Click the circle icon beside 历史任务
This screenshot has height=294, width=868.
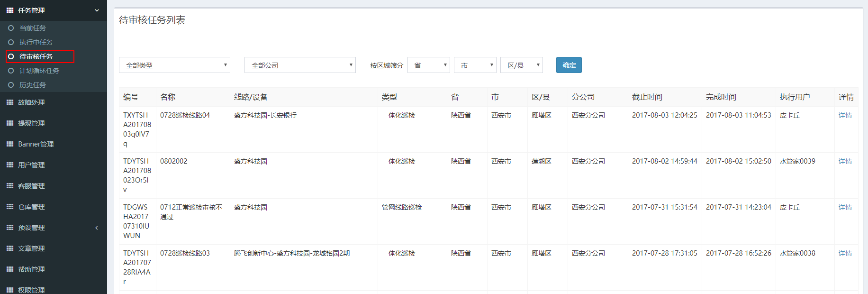pos(11,85)
